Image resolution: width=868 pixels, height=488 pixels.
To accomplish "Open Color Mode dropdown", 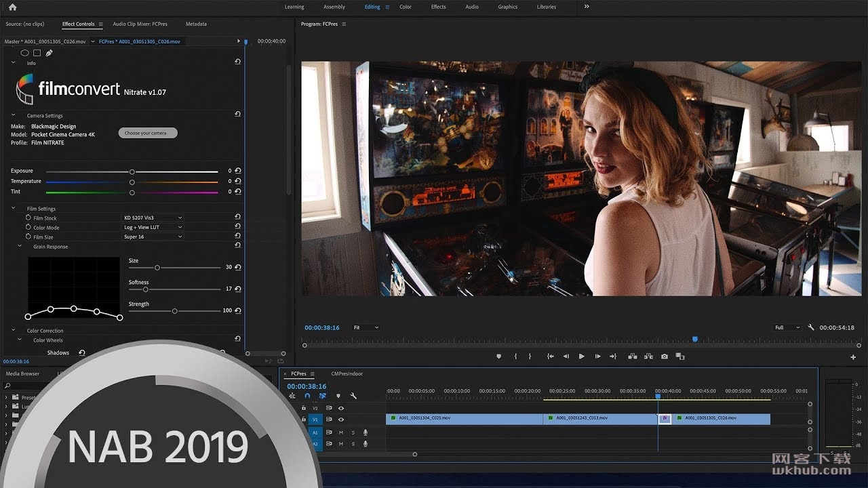I will pyautogui.click(x=153, y=227).
